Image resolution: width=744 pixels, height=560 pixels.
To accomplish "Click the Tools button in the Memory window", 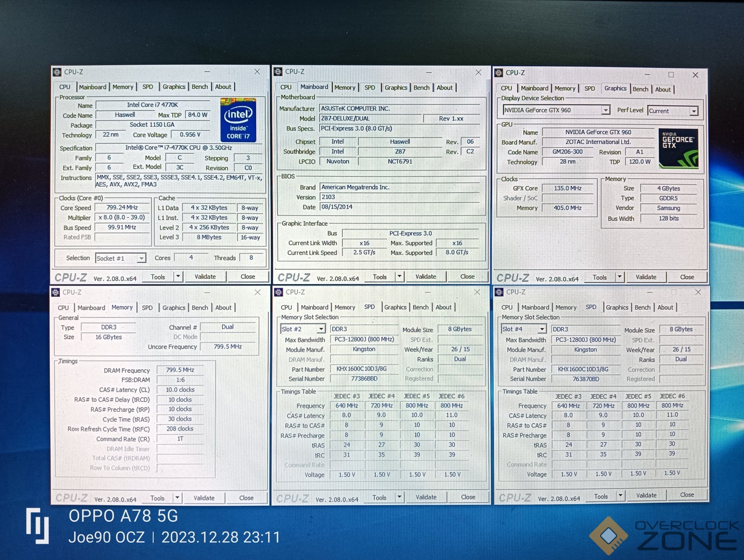I will click(157, 498).
